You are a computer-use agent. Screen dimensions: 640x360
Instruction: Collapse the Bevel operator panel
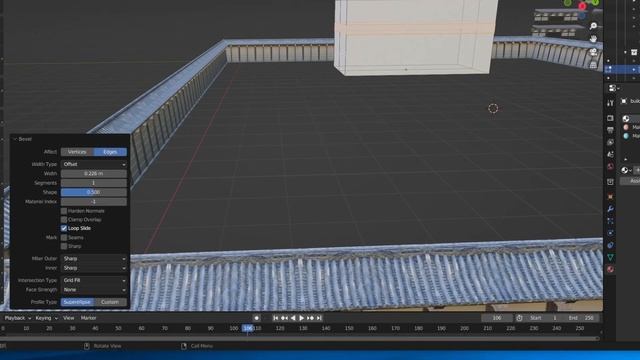tap(15, 139)
